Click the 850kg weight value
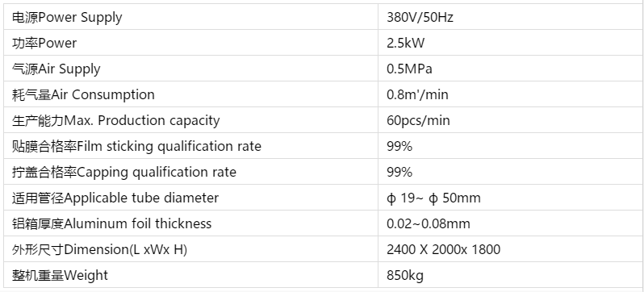Screen dimensions: 644x292 405,275
